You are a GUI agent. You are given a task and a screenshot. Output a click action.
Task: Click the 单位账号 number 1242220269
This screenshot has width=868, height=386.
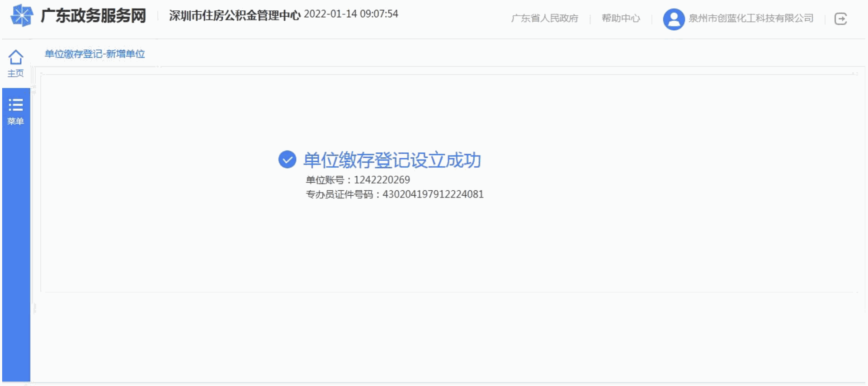382,180
